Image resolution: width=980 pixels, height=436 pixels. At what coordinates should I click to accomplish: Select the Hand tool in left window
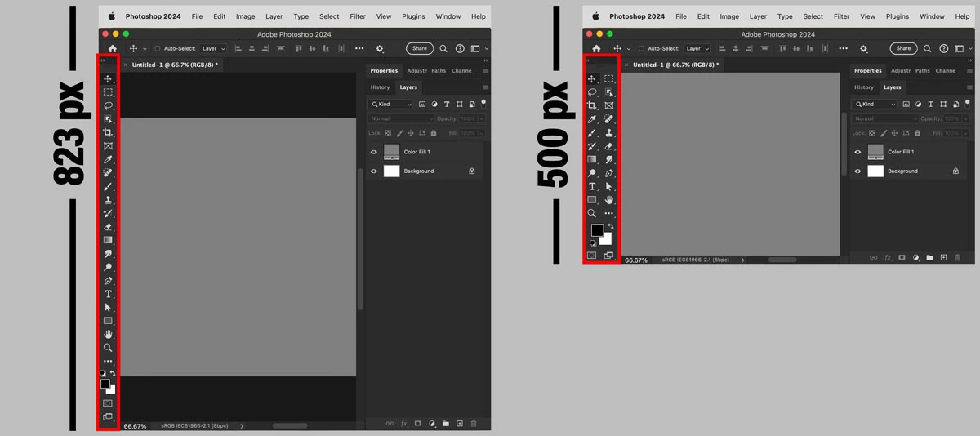pos(108,335)
